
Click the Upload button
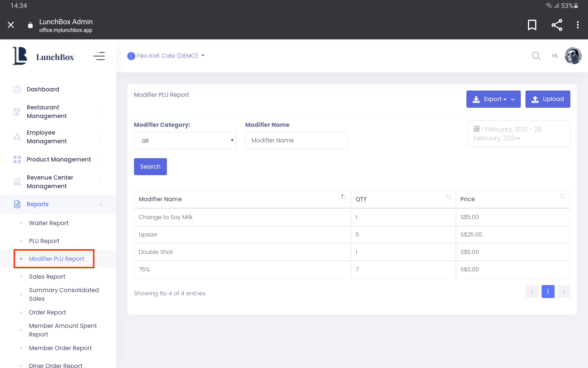[x=547, y=99]
